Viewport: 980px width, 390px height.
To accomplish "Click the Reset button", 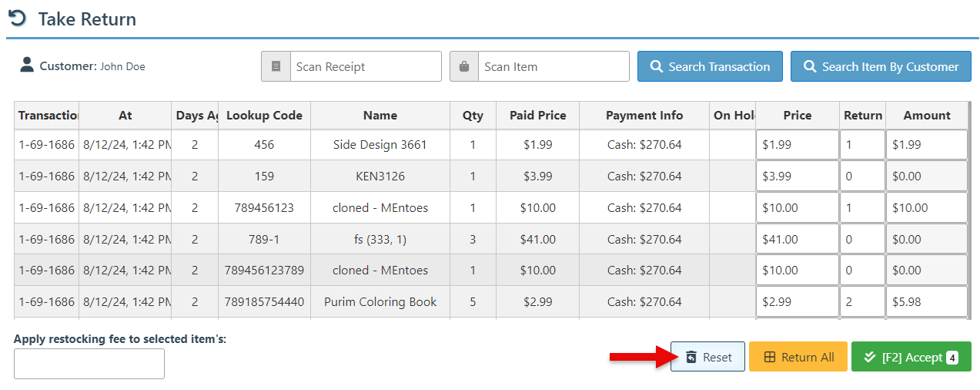I will pos(707,357).
